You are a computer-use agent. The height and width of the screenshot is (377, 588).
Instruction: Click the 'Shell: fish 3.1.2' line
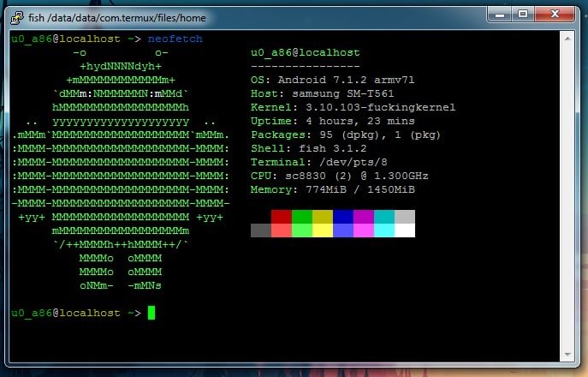[x=309, y=148]
